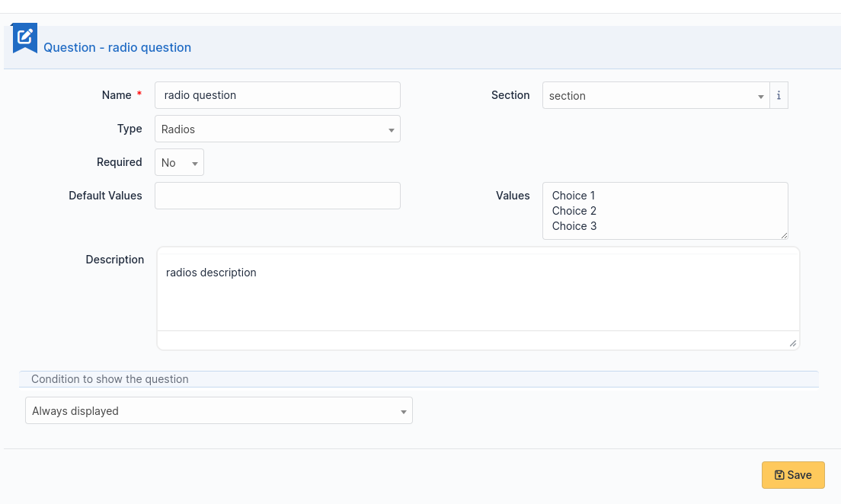Click the edit pencil icon in header
Screen dimensions: 841x504
click(x=25, y=36)
